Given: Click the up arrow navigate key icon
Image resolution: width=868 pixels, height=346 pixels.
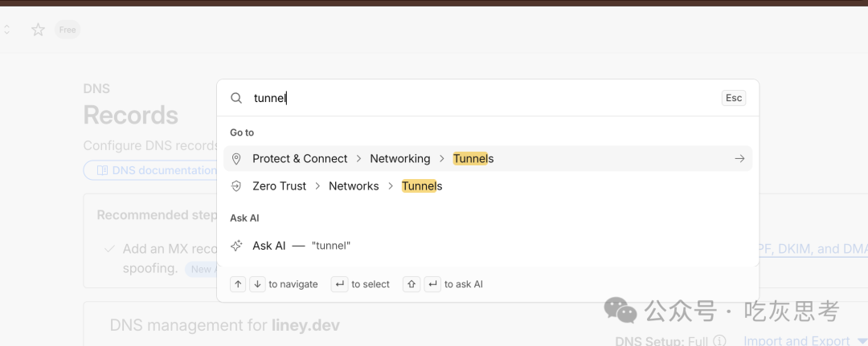Looking at the screenshot, I should point(238,284).
